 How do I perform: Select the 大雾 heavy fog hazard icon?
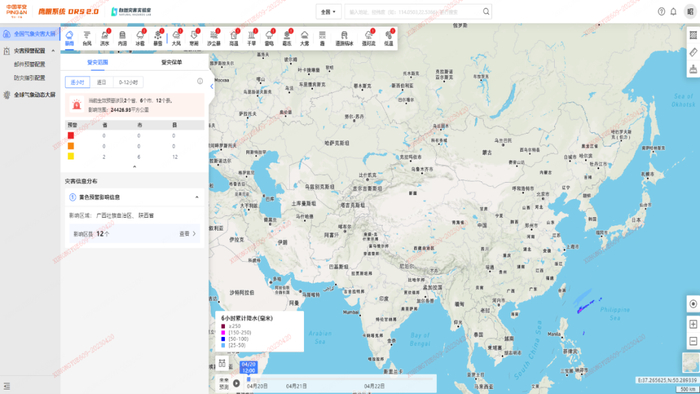pos(304,38)
